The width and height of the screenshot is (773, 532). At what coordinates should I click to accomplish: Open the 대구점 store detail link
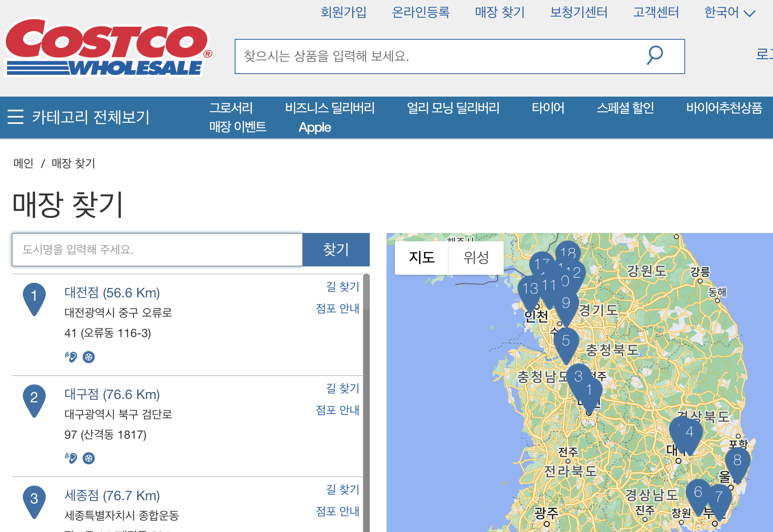click(x=113, y=394)
